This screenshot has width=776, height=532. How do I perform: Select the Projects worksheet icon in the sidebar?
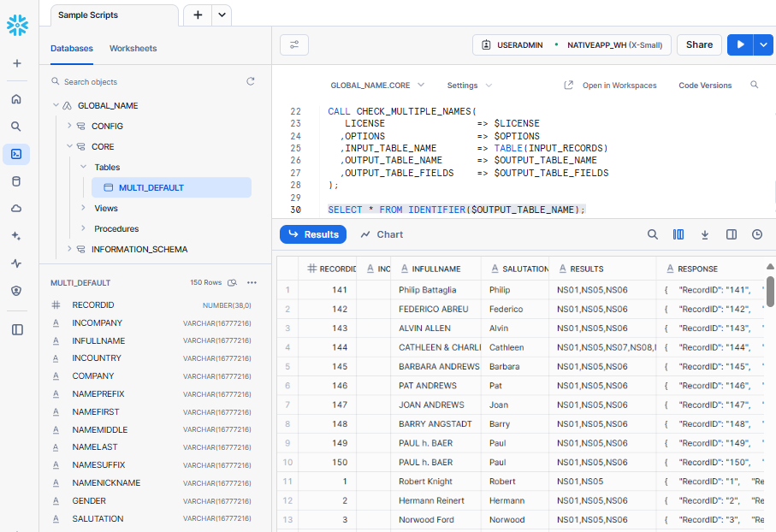point(16,155)
